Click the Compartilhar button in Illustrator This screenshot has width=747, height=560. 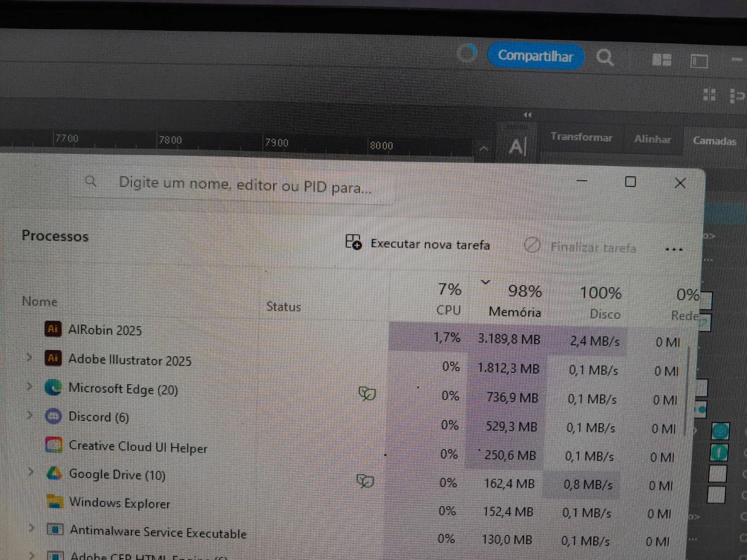(x=536, y=56)
